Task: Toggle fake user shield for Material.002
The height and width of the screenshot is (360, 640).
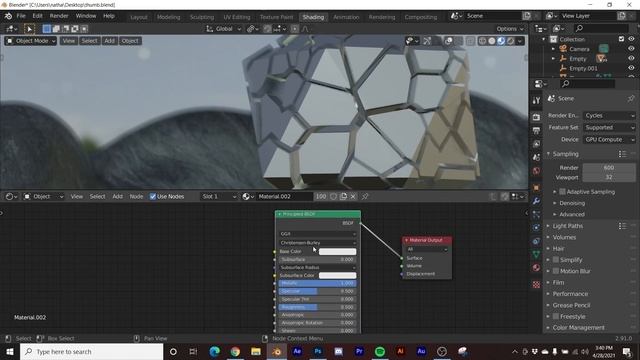Action: 333,197
